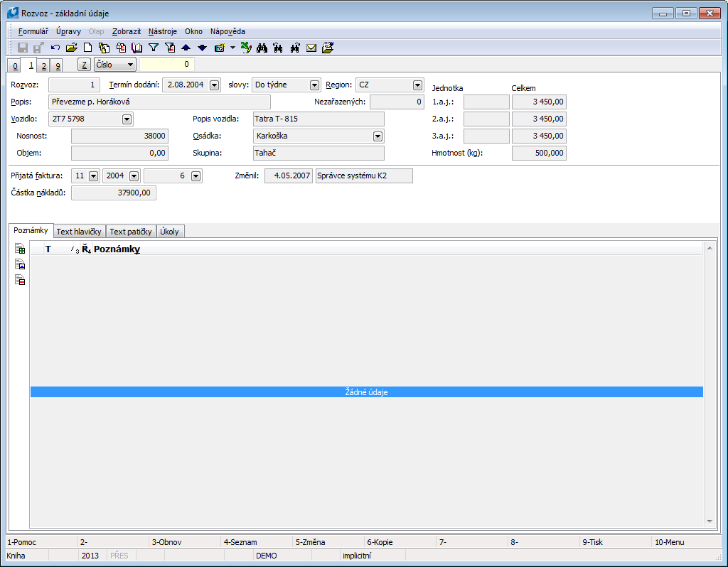Viewport: 728px width, 567px height.
Task: Click the third binoculars icon
Action: point(295,48)
